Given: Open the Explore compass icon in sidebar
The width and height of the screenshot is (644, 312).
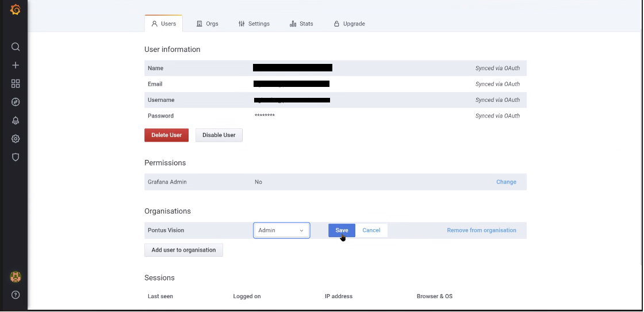Looking at the screenshot, I should pyautogui.click(x=16, y=102).
